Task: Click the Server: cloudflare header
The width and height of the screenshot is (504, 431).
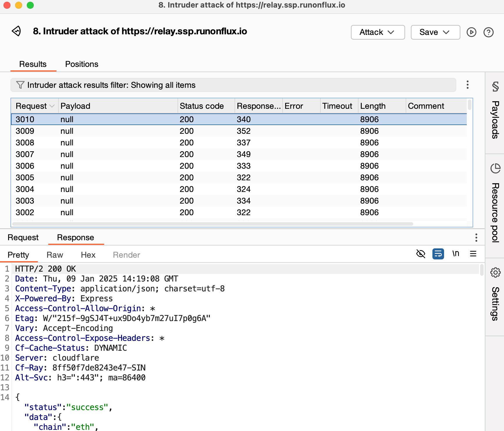Action: [x=57, y=358]
